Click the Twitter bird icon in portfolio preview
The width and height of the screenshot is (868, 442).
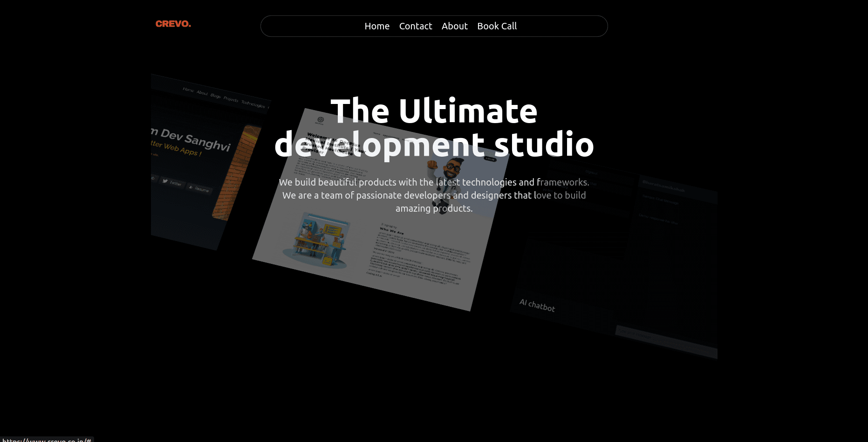click(165, 181)
